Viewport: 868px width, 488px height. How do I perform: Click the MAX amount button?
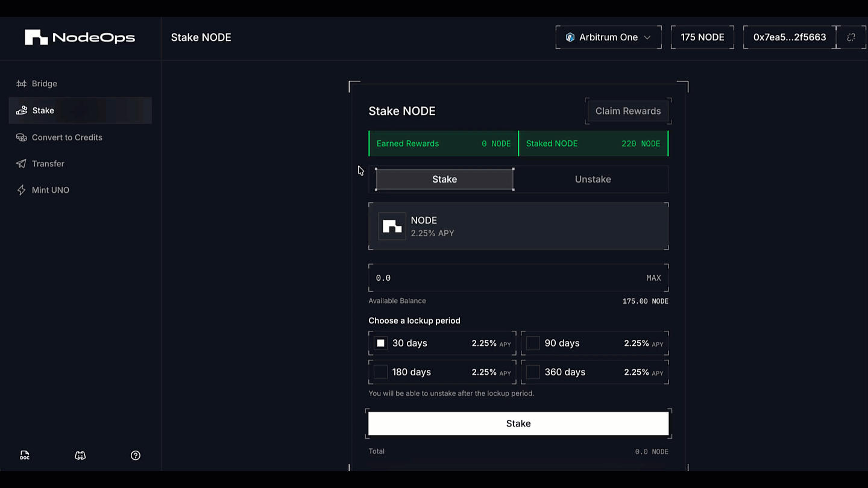point(654,278)
